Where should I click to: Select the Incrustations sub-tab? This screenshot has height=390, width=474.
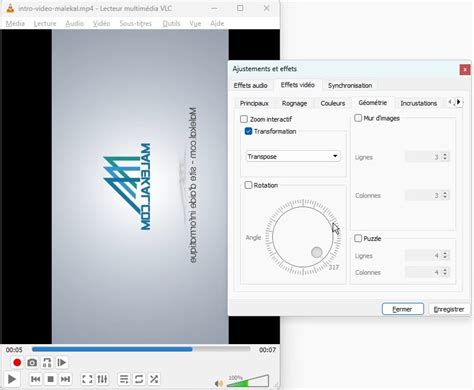click(419, 103)
